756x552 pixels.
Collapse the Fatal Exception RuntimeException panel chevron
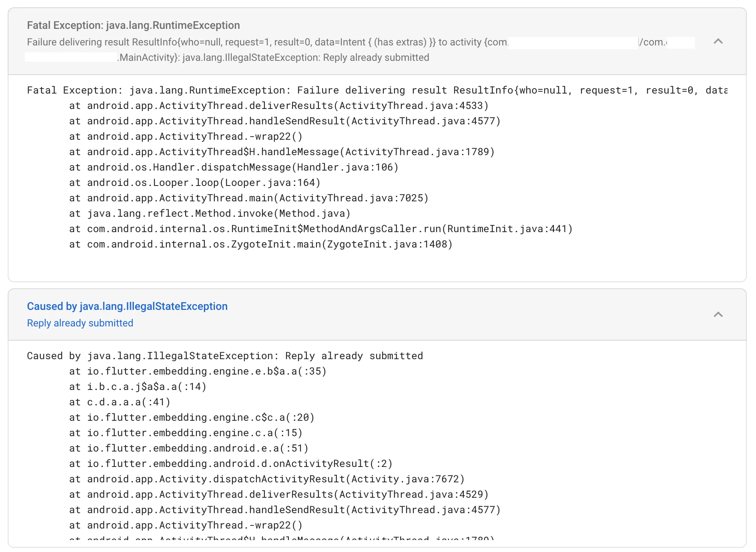pos(718,42)
